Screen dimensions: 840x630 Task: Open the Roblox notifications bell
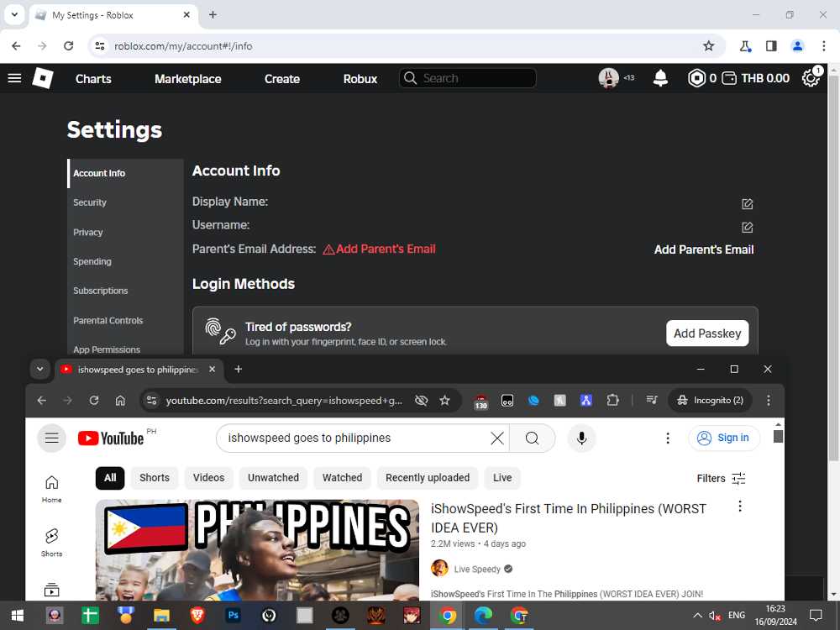click(661, 78)
